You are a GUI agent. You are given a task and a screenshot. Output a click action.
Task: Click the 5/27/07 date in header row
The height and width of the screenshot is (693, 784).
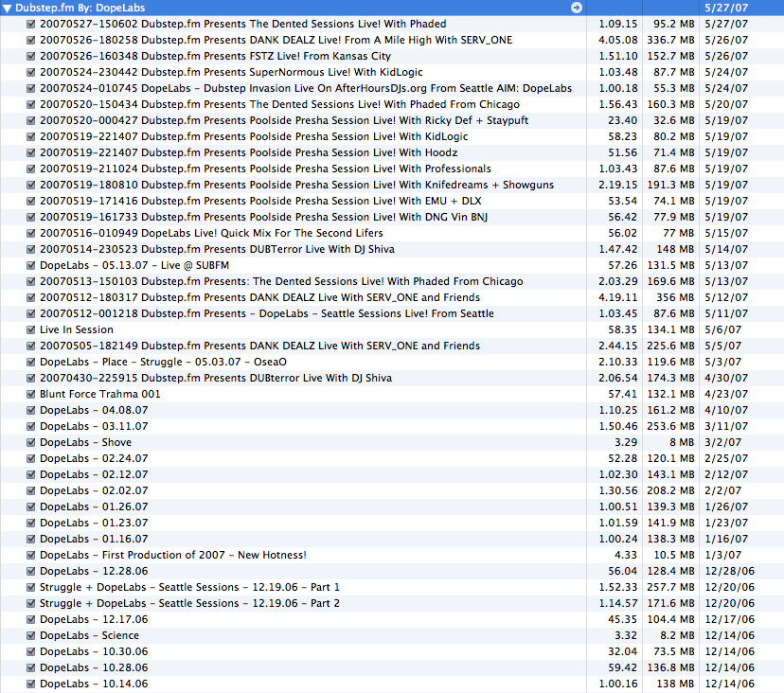tap(726, 8)
